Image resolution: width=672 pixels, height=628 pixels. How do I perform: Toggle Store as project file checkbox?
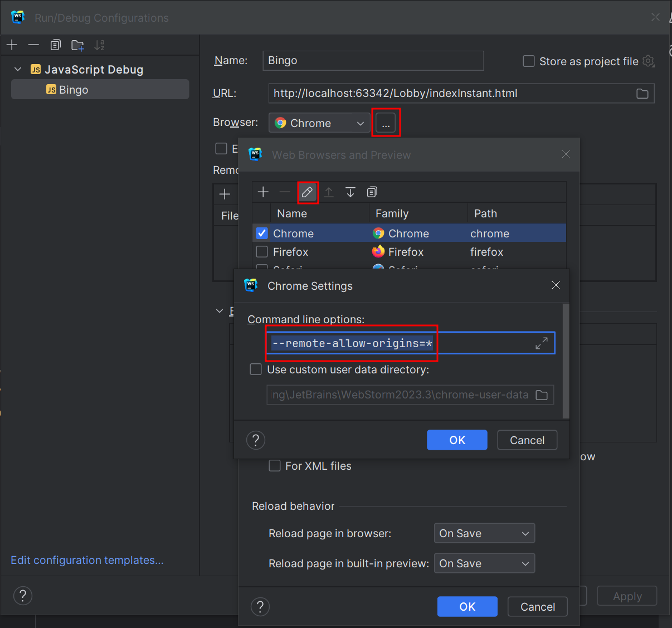529,61
